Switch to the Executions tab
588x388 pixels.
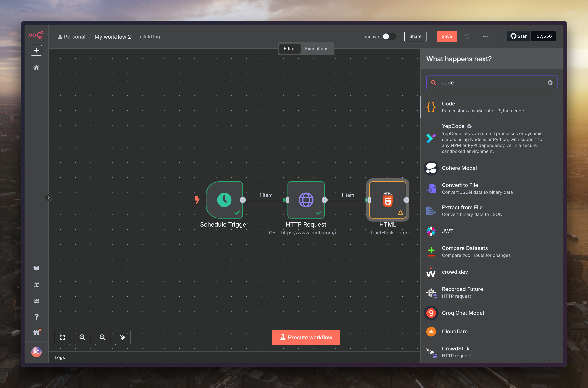316,49
